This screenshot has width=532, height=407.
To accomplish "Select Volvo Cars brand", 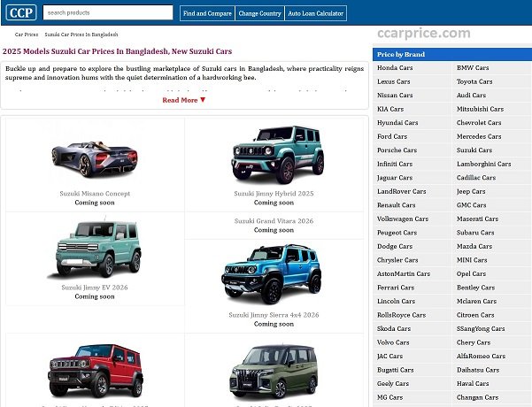I will click(x=393, y=342).
